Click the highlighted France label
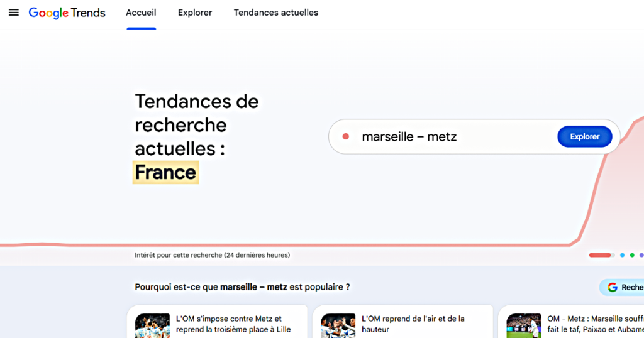The image size is (644, 338). pos(165,172)
